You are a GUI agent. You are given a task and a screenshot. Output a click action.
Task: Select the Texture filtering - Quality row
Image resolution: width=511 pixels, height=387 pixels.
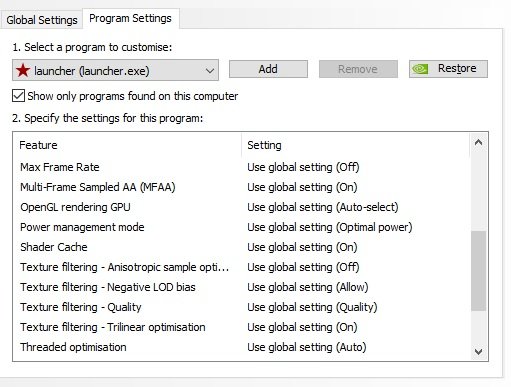click(x=241, y=307)
